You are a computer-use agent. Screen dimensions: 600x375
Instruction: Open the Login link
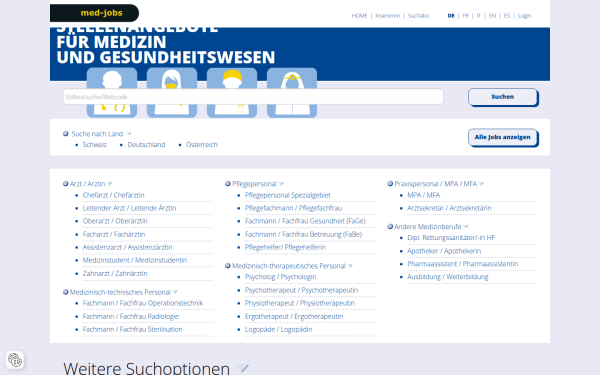coord(525,16)
